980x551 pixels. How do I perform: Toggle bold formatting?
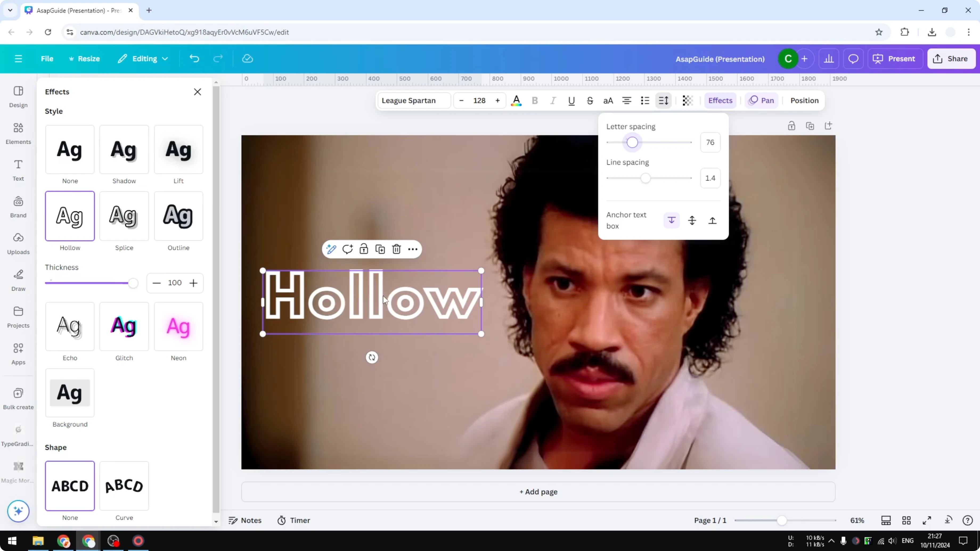click(534, 100)
